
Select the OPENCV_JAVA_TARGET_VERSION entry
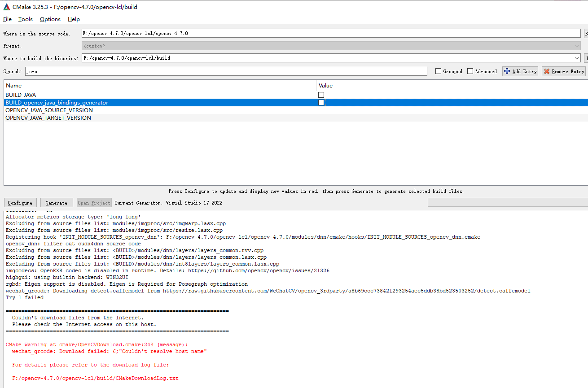click(x=48, y=118)
